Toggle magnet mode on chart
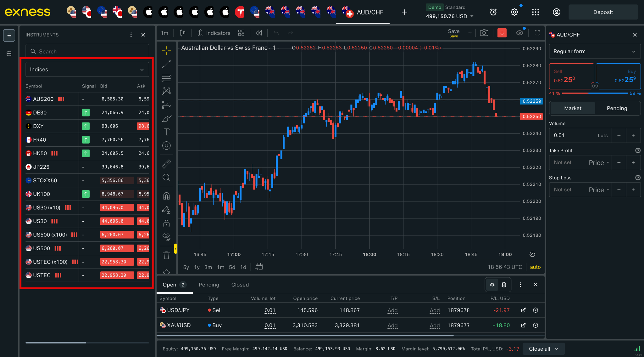This screenshot has width=644, height=357. click(x=166, y=196)
